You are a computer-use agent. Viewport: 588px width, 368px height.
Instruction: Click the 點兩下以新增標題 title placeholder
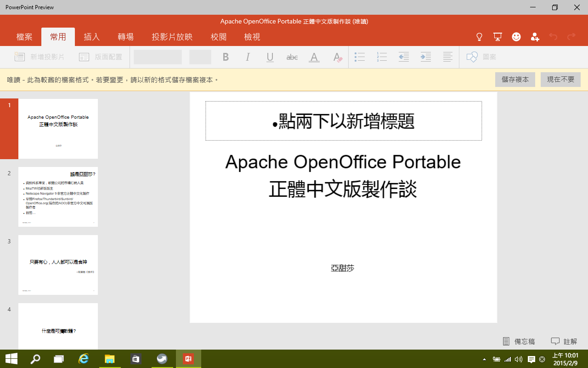344,121
